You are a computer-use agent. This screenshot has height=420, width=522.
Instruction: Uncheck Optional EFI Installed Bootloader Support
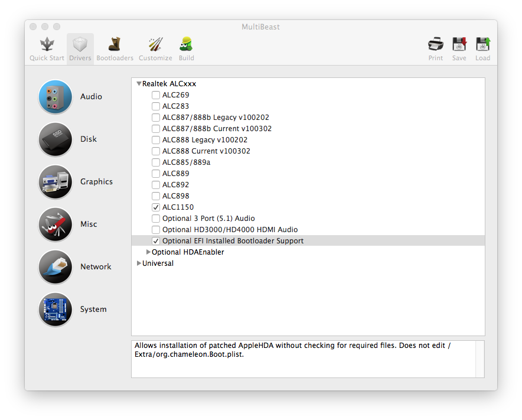(x=155, y=241)
